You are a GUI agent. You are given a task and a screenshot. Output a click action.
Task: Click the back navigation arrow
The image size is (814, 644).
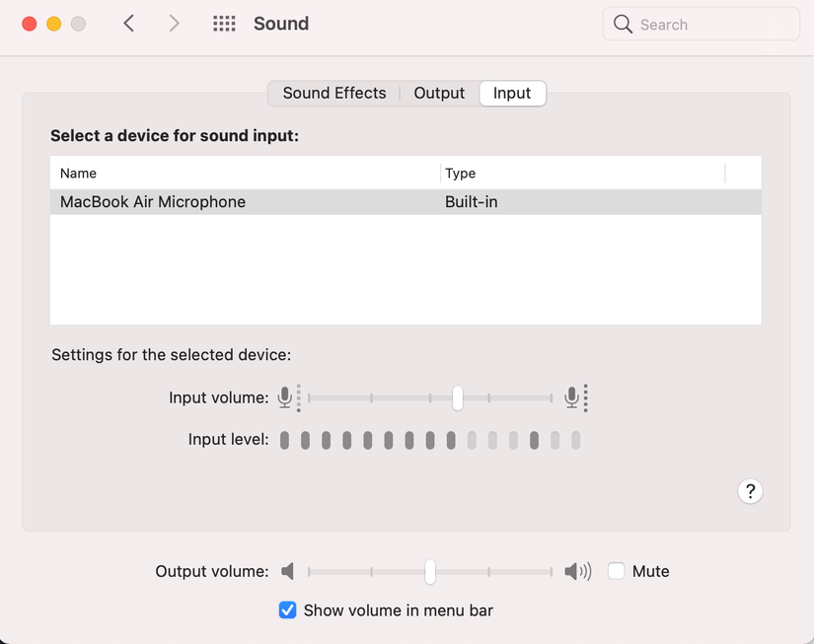129,24
